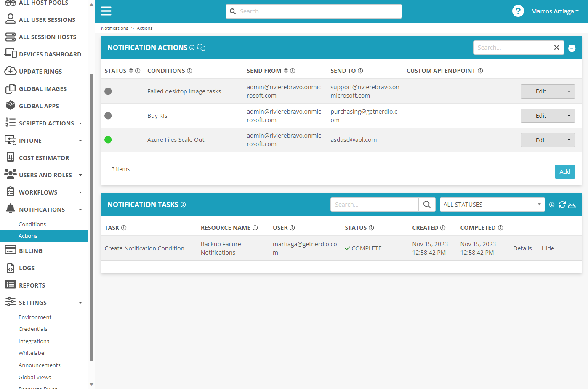Click green status dot for Azure Files Scale Out
The width and height of the screenshot is (588, 389).
point(108,140)
